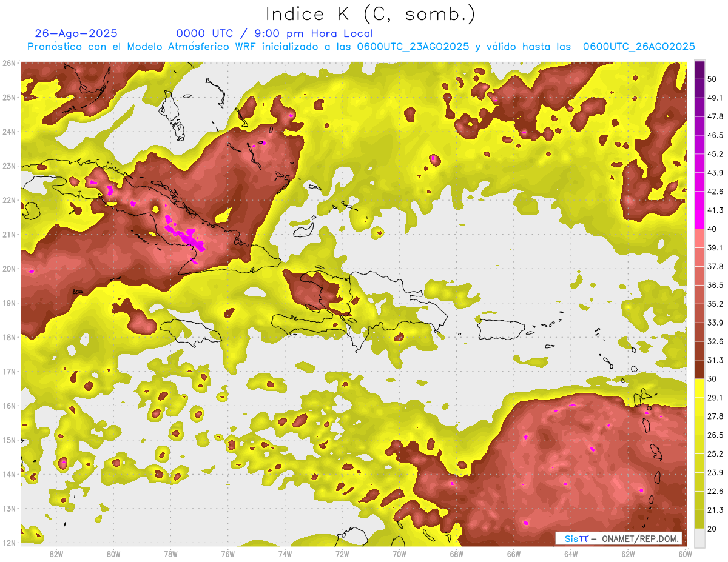Click the colorbar value 32.6
This screenshot has width=728, height=562.
[x=715, y=341]
